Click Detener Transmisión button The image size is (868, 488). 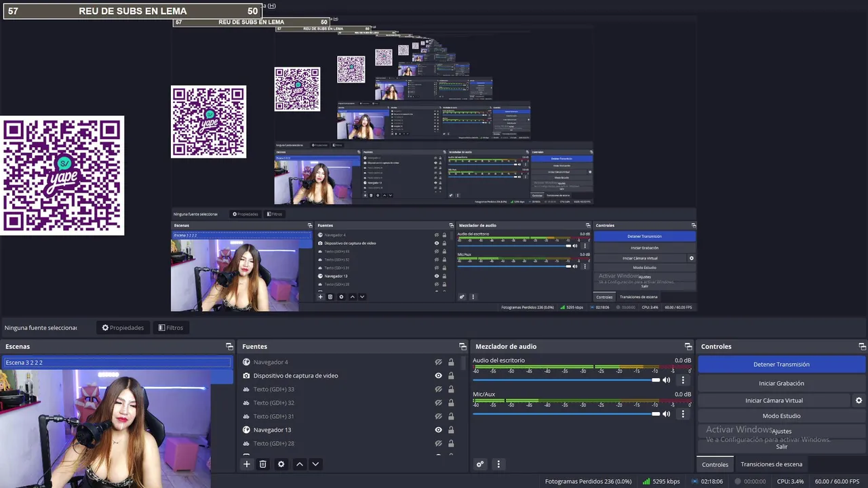[781, 365]
